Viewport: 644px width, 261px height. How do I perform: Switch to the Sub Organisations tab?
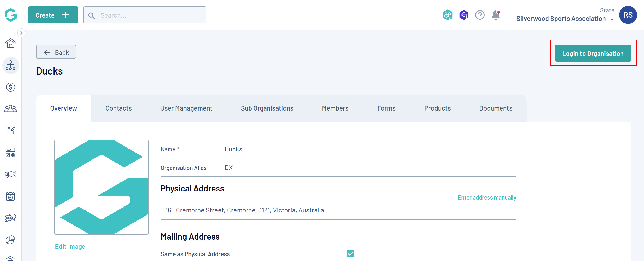pyautogui.click(x=267, y=108)
